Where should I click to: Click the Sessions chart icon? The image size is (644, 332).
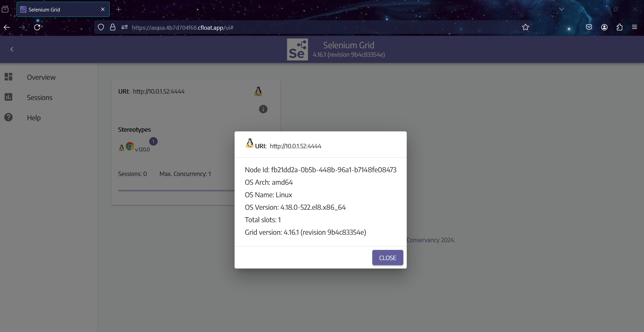point(8,97)
